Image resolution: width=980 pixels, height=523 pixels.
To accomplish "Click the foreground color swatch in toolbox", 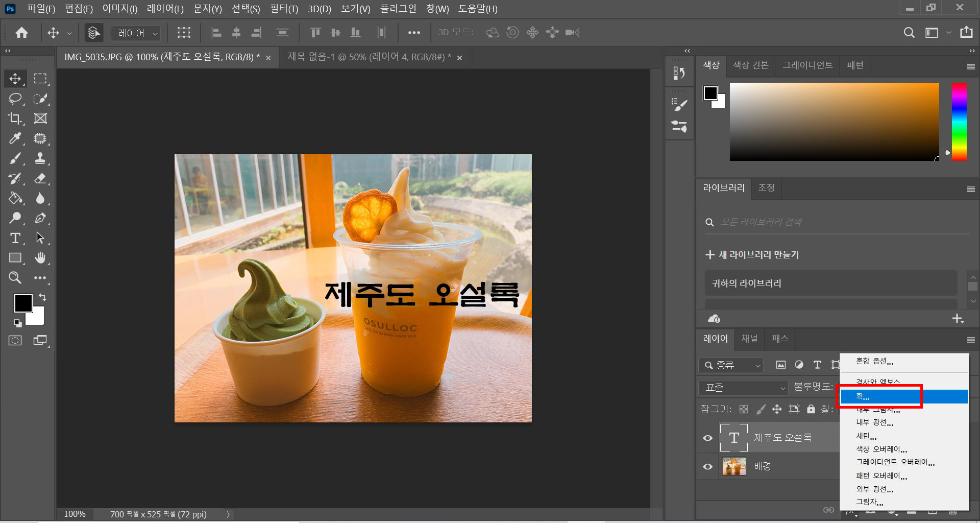I will tap(22, 303).
